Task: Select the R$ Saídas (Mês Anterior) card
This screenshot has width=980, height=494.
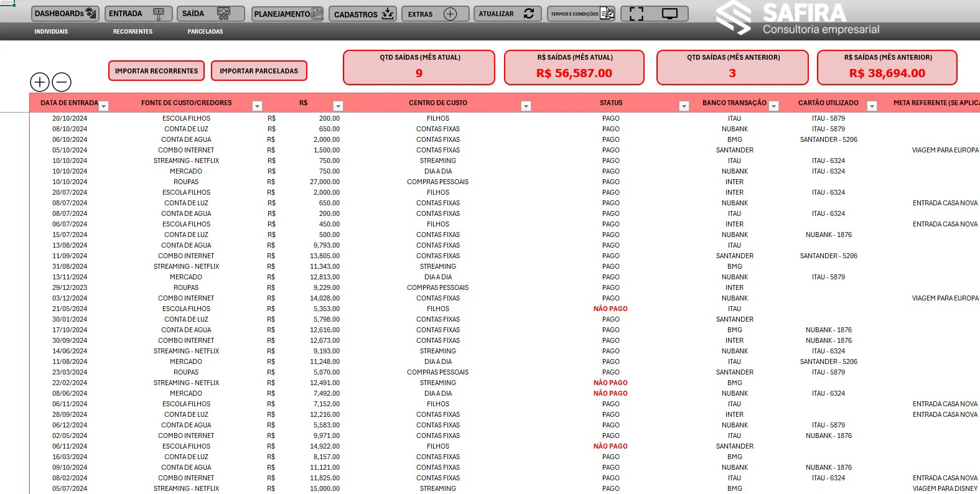Action: 887,67
